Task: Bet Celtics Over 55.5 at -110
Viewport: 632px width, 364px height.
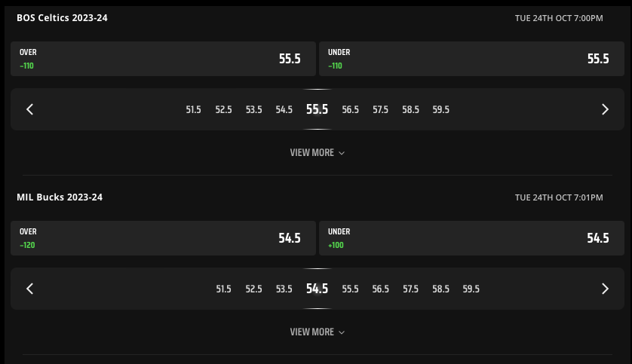Action: 163,59
